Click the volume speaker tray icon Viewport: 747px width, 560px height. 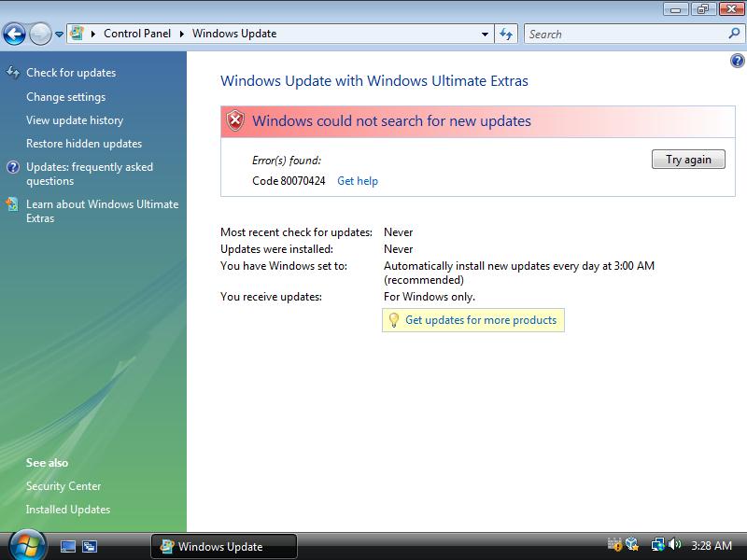[x=674, y=544]
